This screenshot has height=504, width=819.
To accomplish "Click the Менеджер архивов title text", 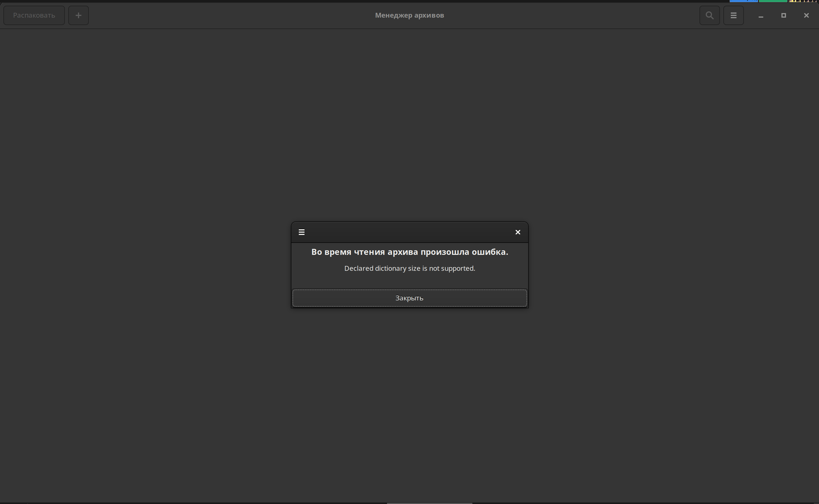I will coord(409,15).
